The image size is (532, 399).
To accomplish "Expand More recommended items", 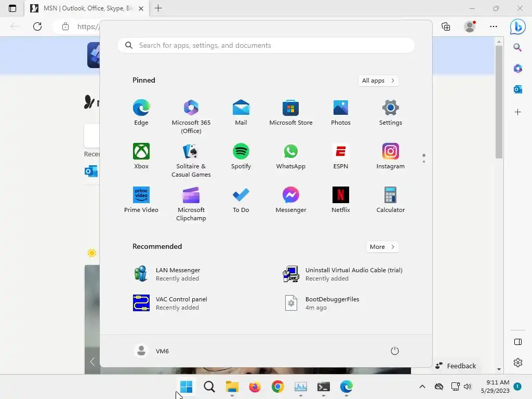I will click(382, 247).
